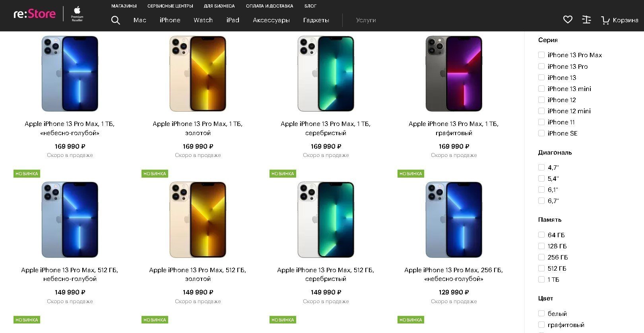Open the iPhone menu category
This screenshot has height=333, width=644.
coord(170,20)
